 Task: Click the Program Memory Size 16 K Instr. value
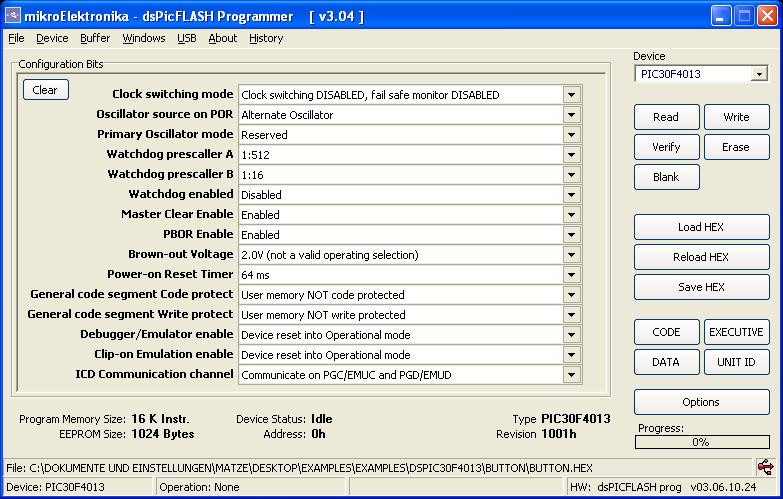[160, 419]
